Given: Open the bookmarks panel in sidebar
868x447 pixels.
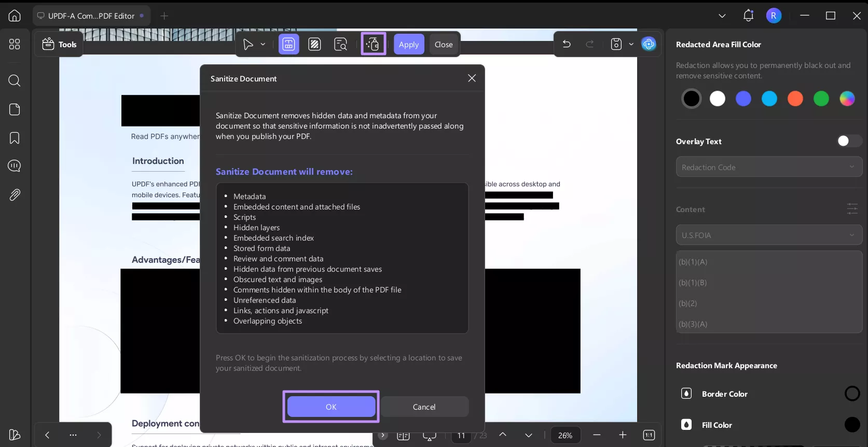Looking at the screenshot, I should pyautogui.click(x=15, y=138).
